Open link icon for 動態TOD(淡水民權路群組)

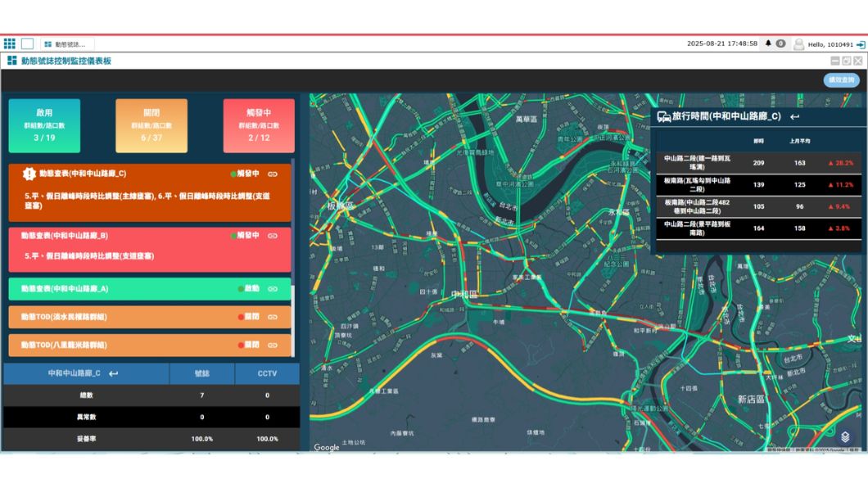[273, 317]
